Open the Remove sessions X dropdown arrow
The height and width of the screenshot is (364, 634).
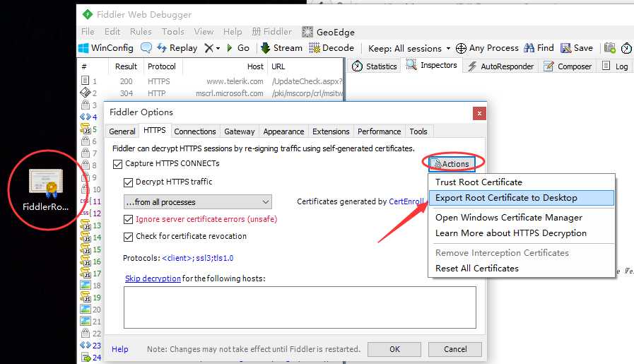218,48
